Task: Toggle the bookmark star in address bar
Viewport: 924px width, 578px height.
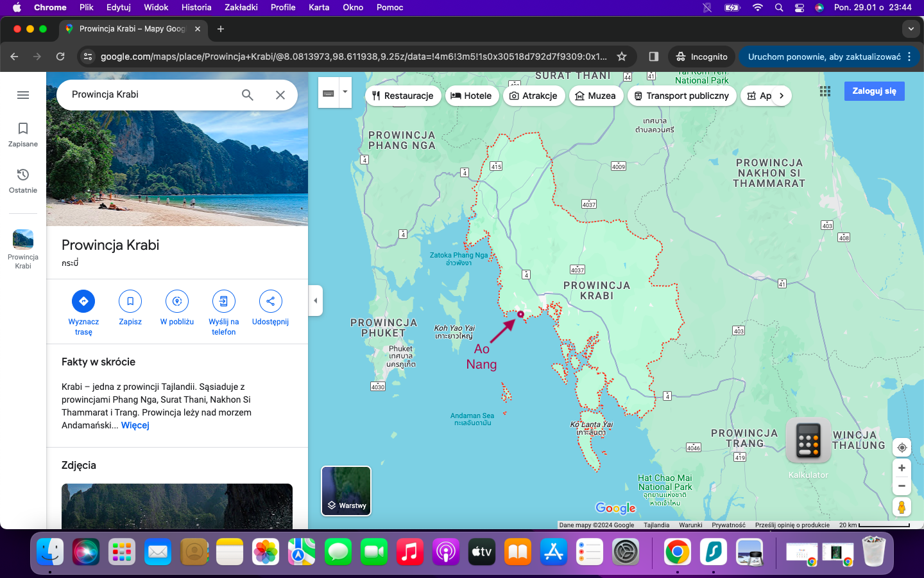Action: tap(621, 57)
